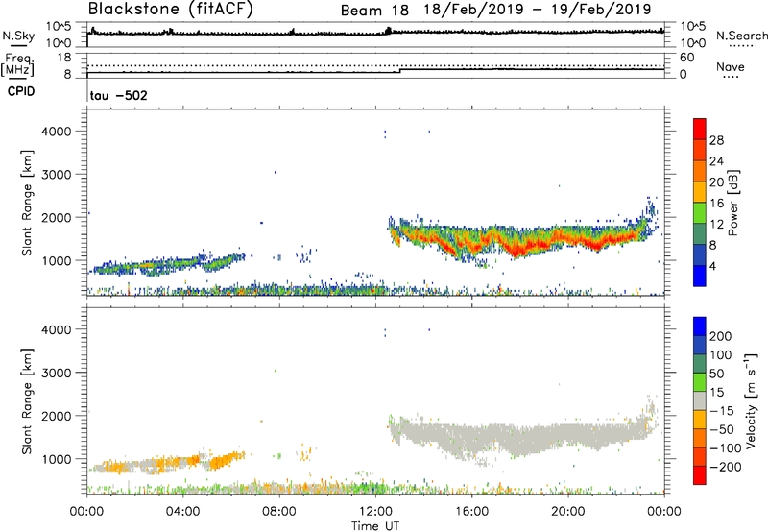
Task: Click the CPID label
Action: [x=21, y=91]
